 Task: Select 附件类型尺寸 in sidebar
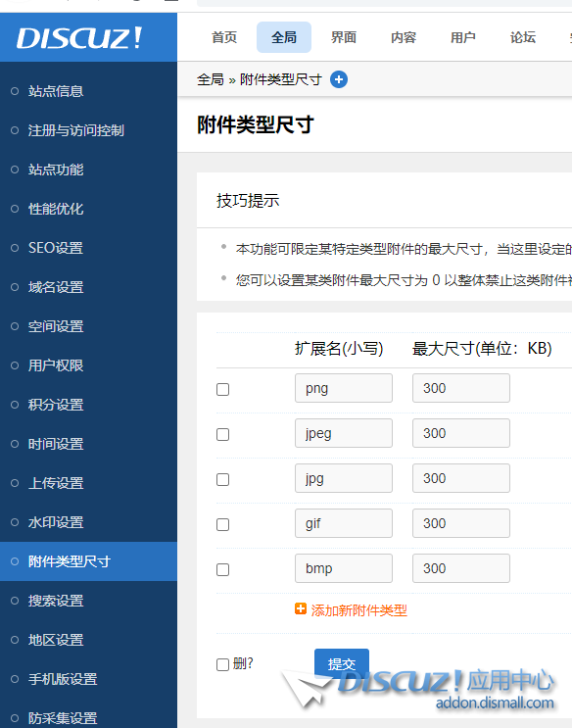pyautogui.click(x=88, y=561)
